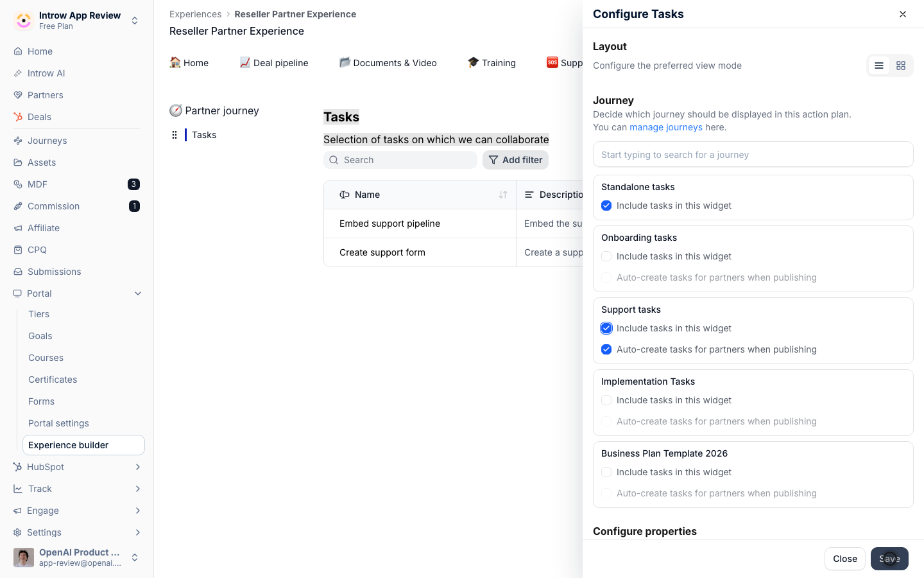Viewport: 924px width, 578px height.
Task: Click the Add filter button
Action: click(x=515, y=160)
